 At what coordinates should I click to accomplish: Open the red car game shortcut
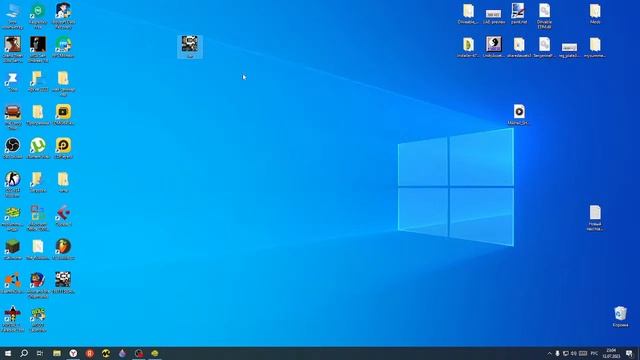pos(13,117)
